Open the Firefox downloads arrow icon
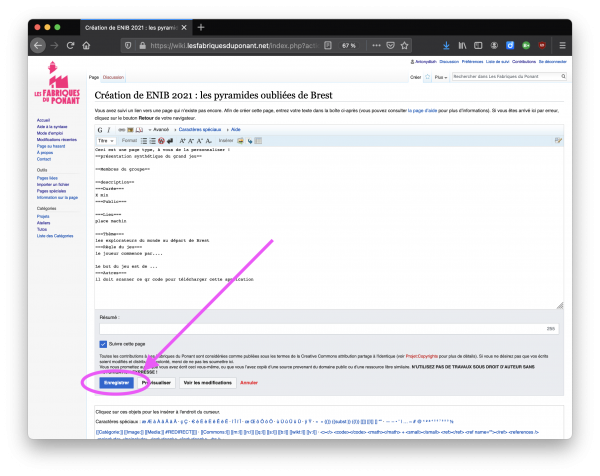600x476 pixels. (444, 46)
